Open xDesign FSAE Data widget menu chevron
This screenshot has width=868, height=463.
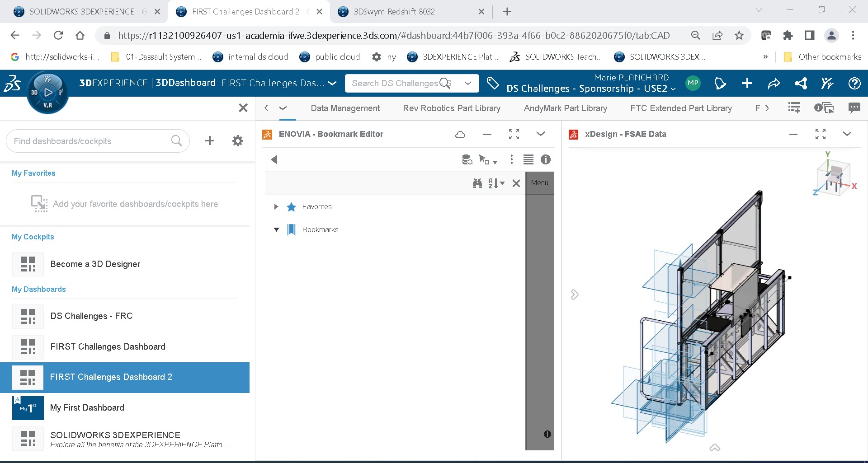click(x=847, y=134)
